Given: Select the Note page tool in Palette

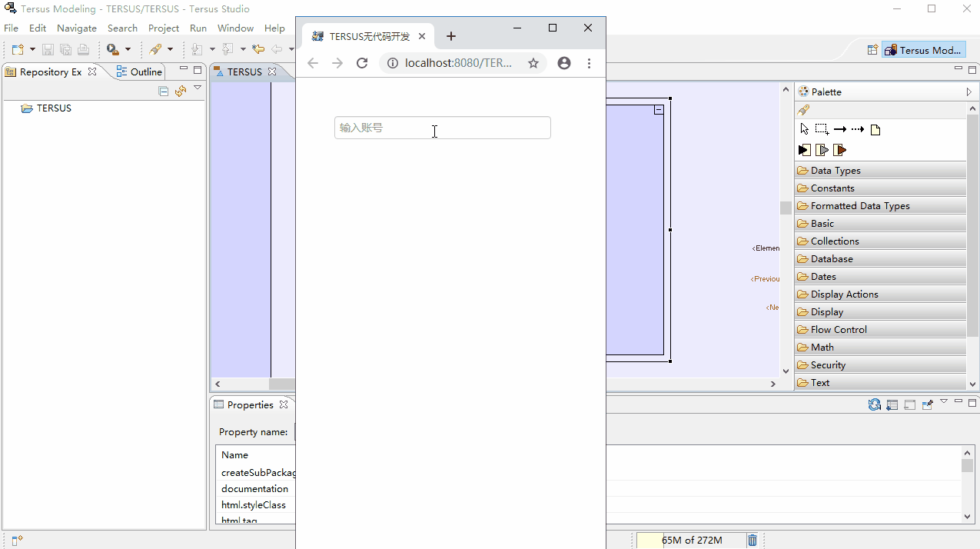Looking at the screenshot, I should [875, 129].
